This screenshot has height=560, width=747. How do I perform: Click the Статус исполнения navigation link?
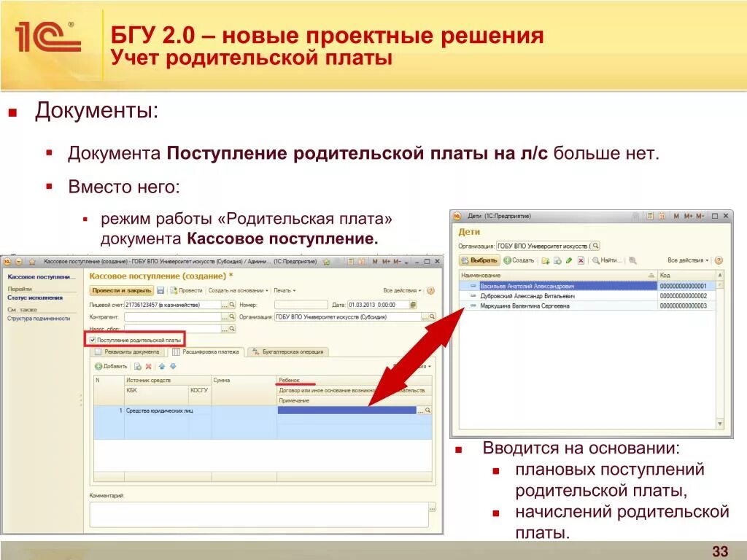[x=35, y=297]
